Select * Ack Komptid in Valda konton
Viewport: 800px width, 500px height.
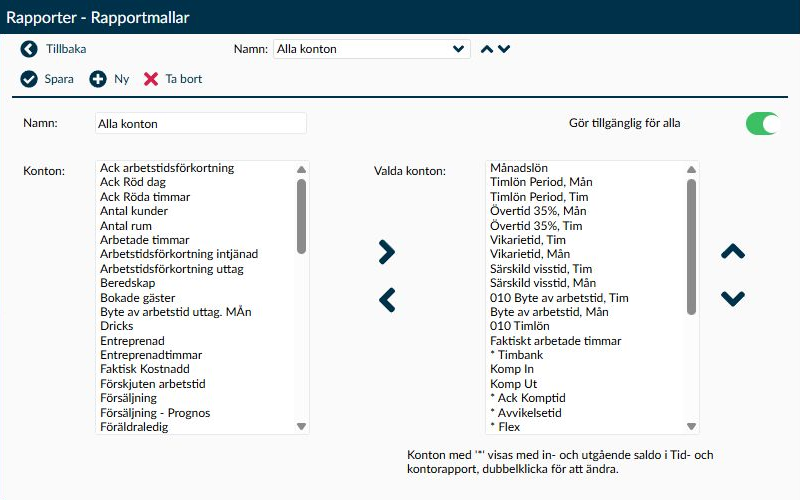point(528,398)
